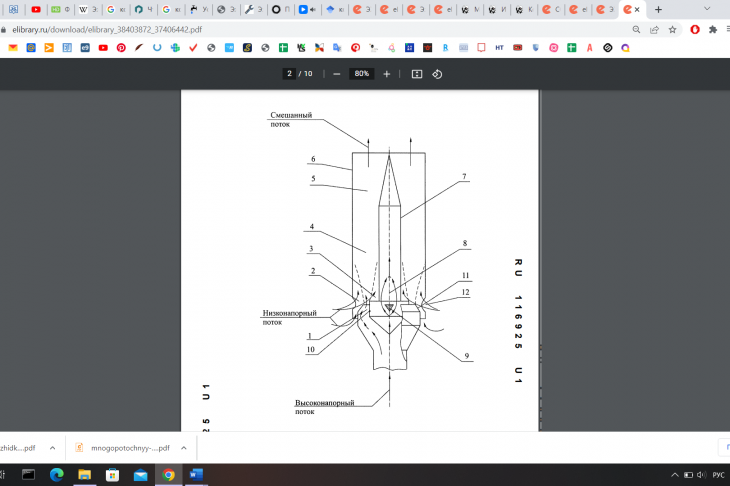
Task: Open the pink circle bookmark
Action: pos(554,47)
